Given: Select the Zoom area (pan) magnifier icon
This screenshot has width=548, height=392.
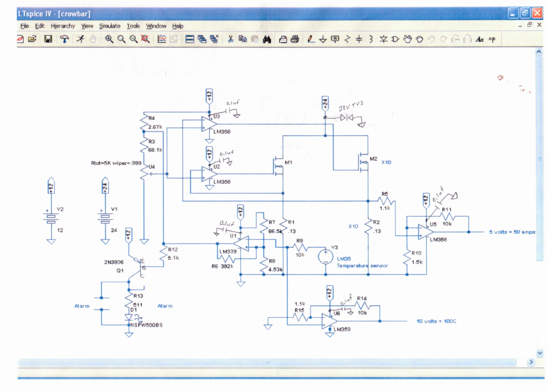Looking at the screenshot, I should (x=121, y=39).
